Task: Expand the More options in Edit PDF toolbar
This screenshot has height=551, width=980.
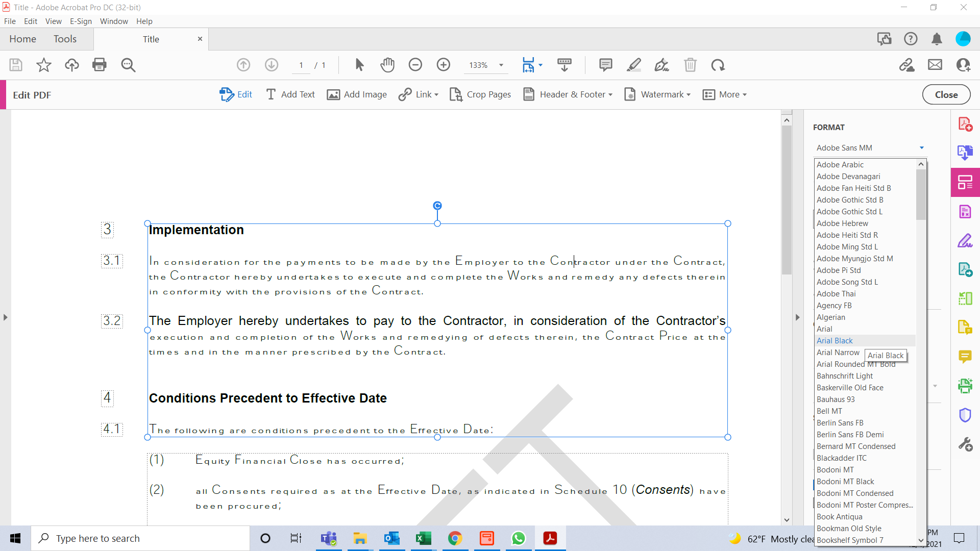Action: pyautogui.click(x=725, y=94)
